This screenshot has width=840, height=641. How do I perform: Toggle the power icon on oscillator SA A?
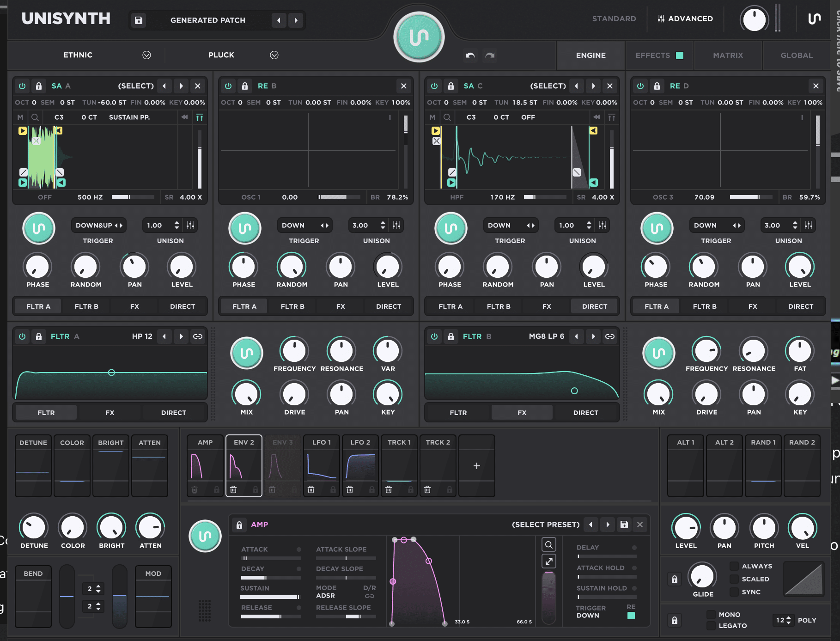coord(22,86)
